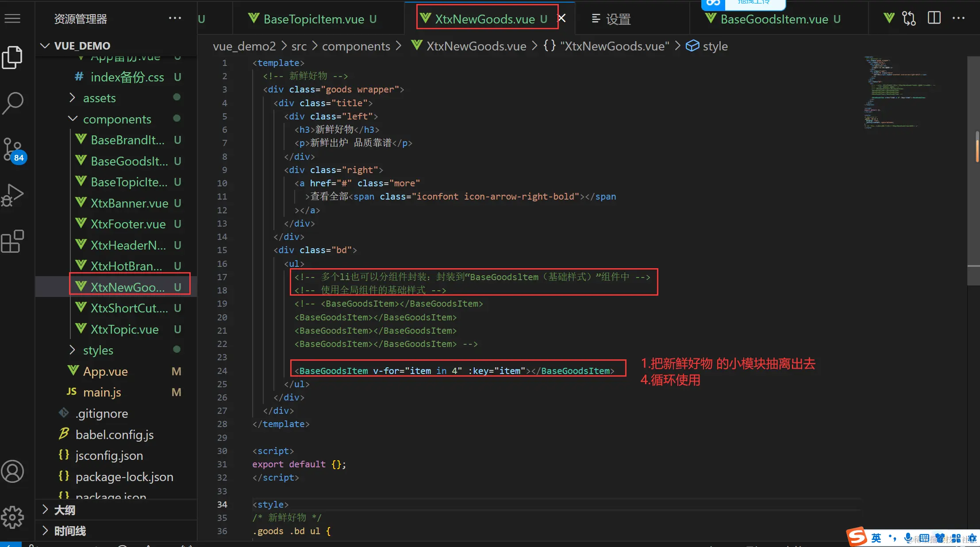Open the hamburger application menu
Image resolution: width=980 pixels, height=547 pixels.
tap(12, 19)
